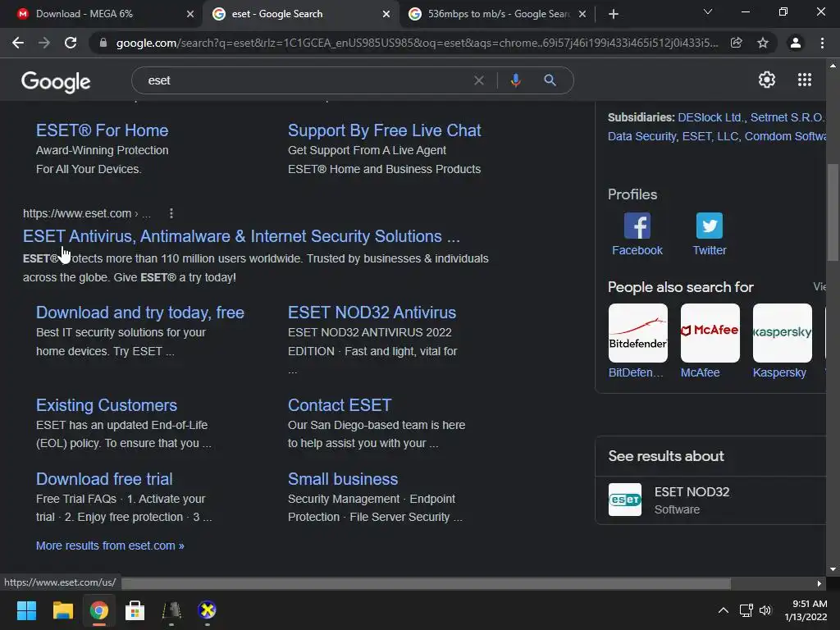Open ESET Twitter profile icon
This screenshot has height=630, width=840.
click(710, 226)
